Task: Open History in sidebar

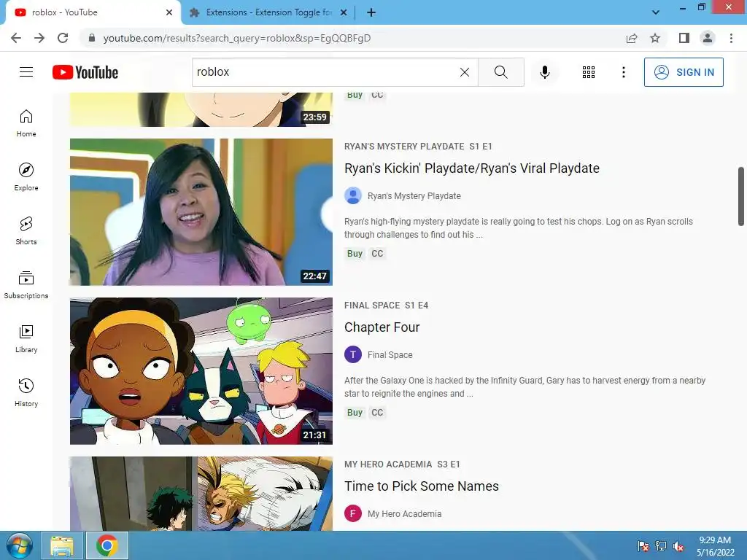Action: (26, 392)
